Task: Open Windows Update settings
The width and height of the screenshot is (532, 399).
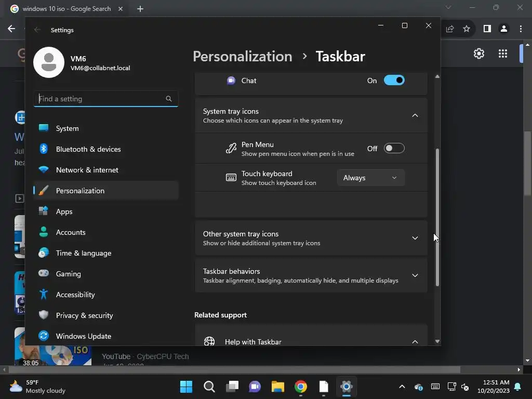Action: click(x=106, y=336)
